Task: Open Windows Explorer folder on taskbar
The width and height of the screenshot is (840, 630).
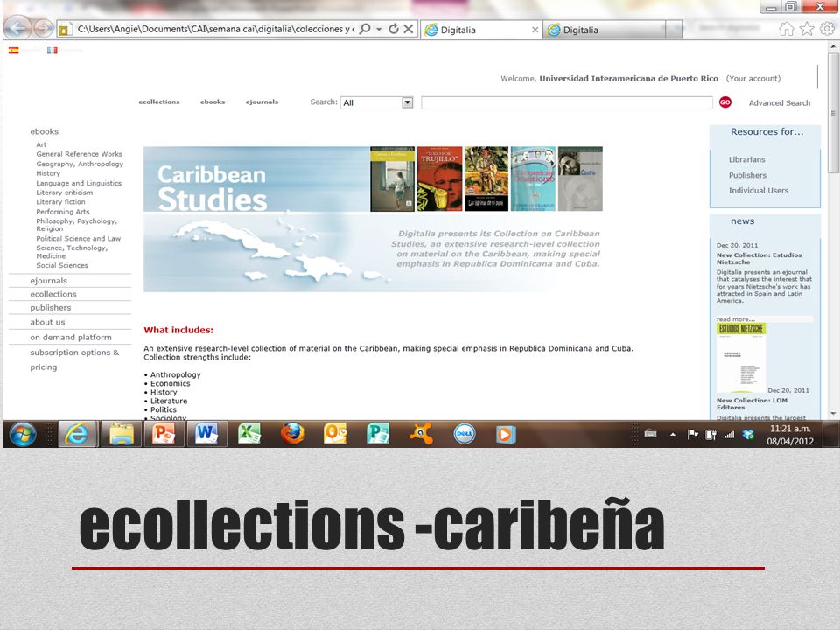Action: 122,434
